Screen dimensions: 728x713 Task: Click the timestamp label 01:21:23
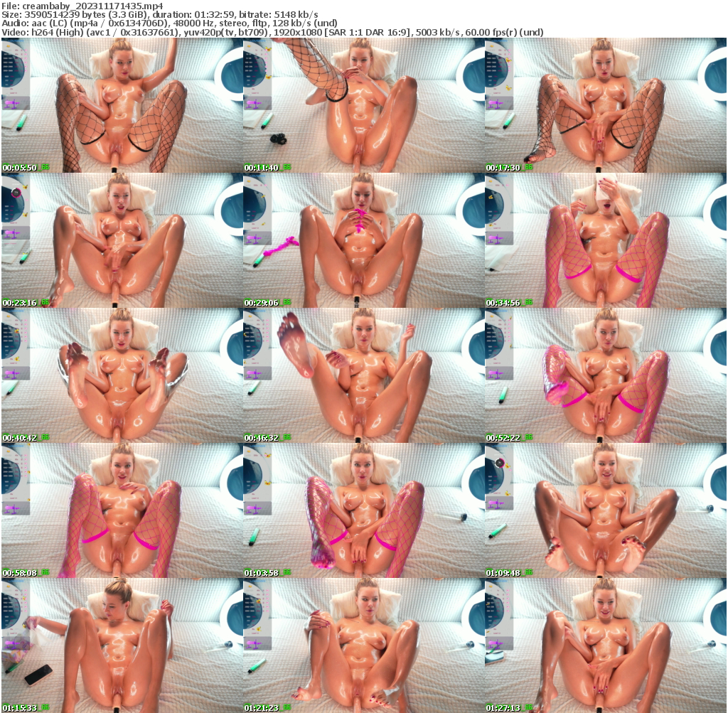(262, 706)
